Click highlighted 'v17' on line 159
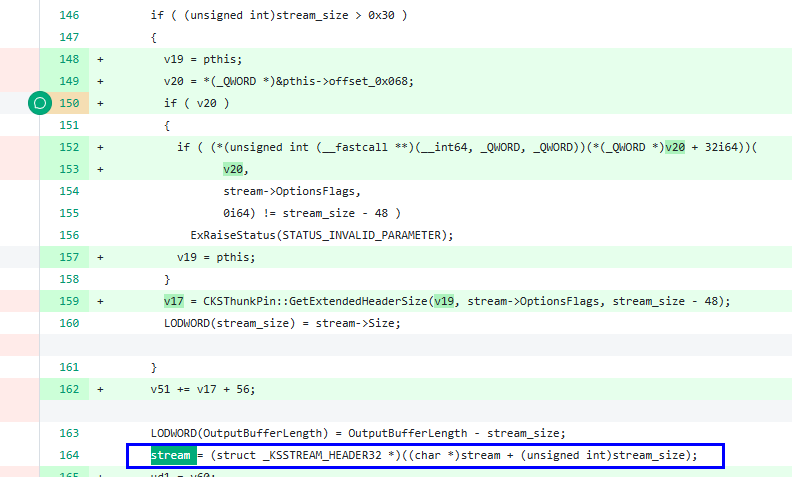 tap(174, 301)
